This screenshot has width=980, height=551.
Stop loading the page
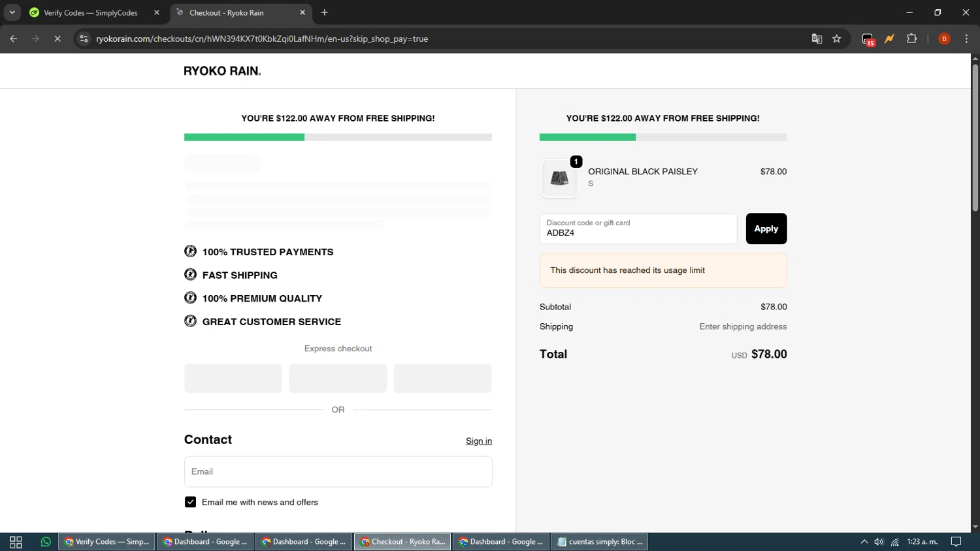click(x=57, y=39)
